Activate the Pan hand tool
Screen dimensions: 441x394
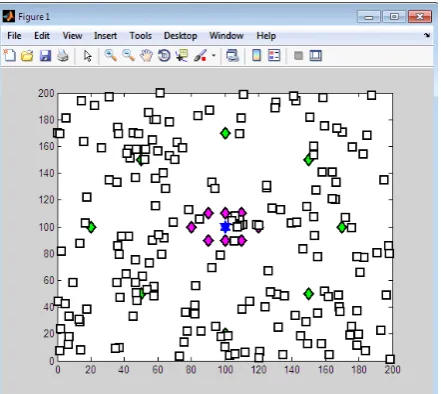coord(146,56)
